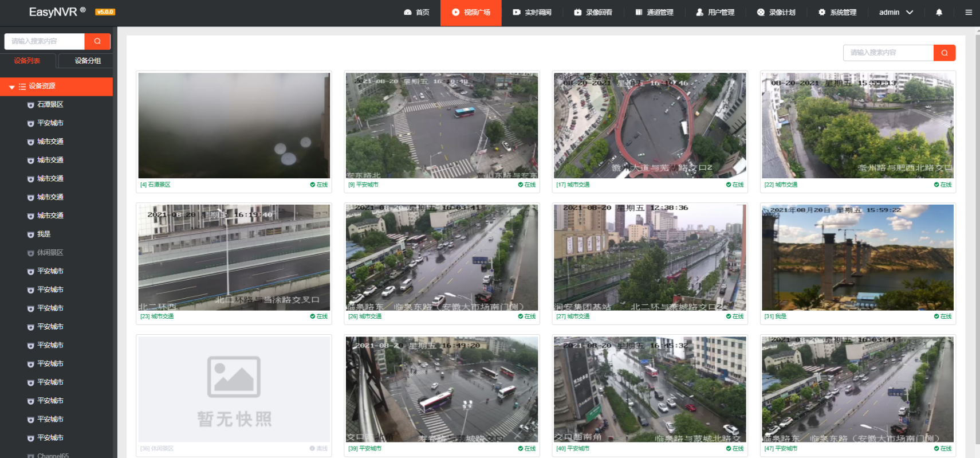Viewport: 980px width, 458px height.
Task: Open the hamburger menu icon in top bar
Action: pos(969,12)
